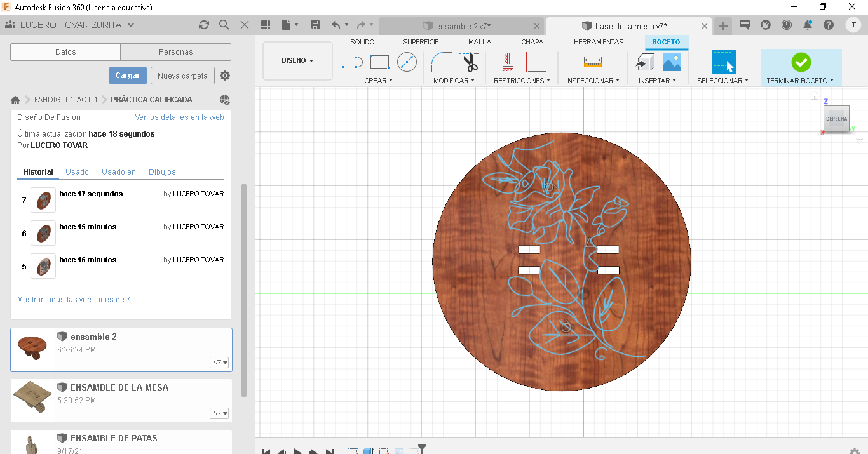Open the comments chat icon
Image resolution: width=868 pixels, height=454 pixels.
pyautogui.click(x=745, y=25)
